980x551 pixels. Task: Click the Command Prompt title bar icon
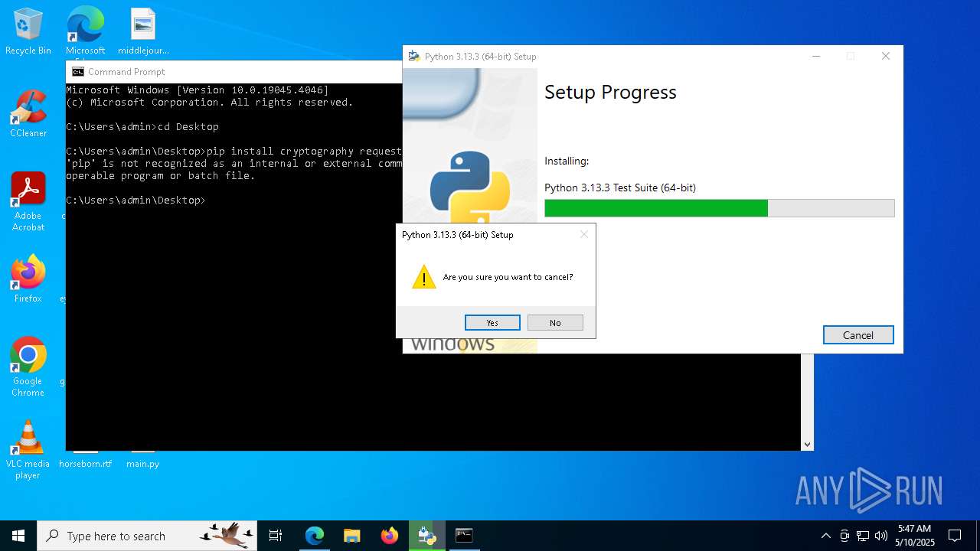tap(78, 72)
